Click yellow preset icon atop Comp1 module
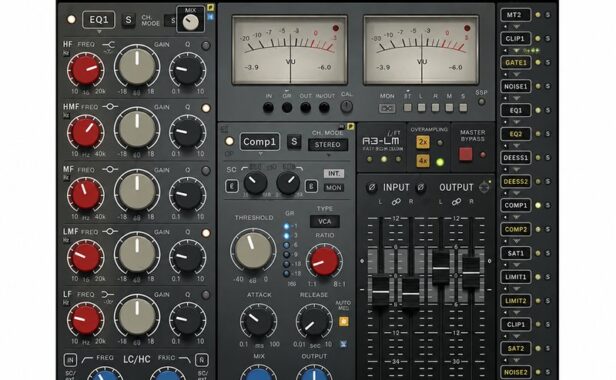Screen dimensions: 616x380 point(350,127)
